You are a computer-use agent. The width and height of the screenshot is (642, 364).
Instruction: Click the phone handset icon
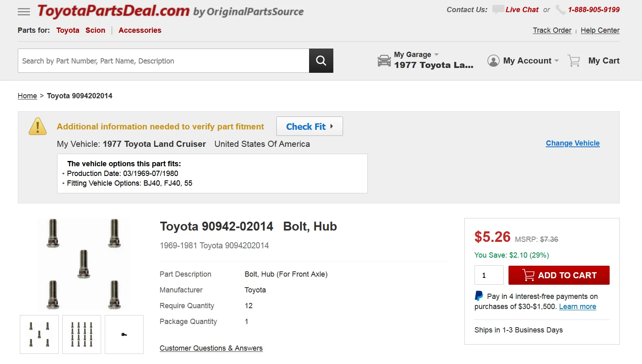point(560,10)
